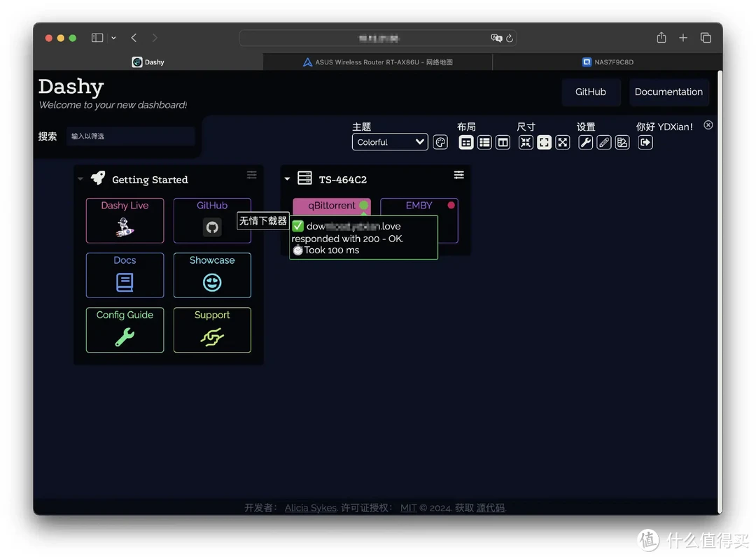Open a new Safari tab
Image resolution: width=756 pixels, height=559 pixels.
click(x=683, y=38)
